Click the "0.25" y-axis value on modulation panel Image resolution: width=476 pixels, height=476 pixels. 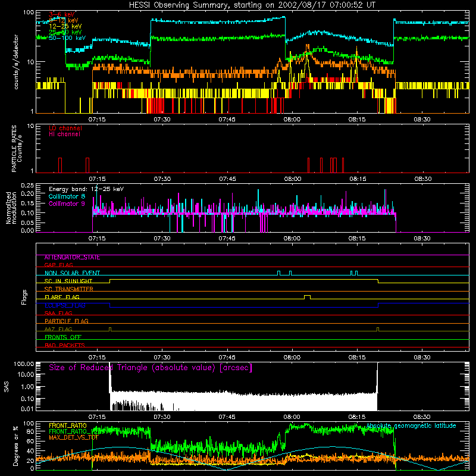click(27, 186)
